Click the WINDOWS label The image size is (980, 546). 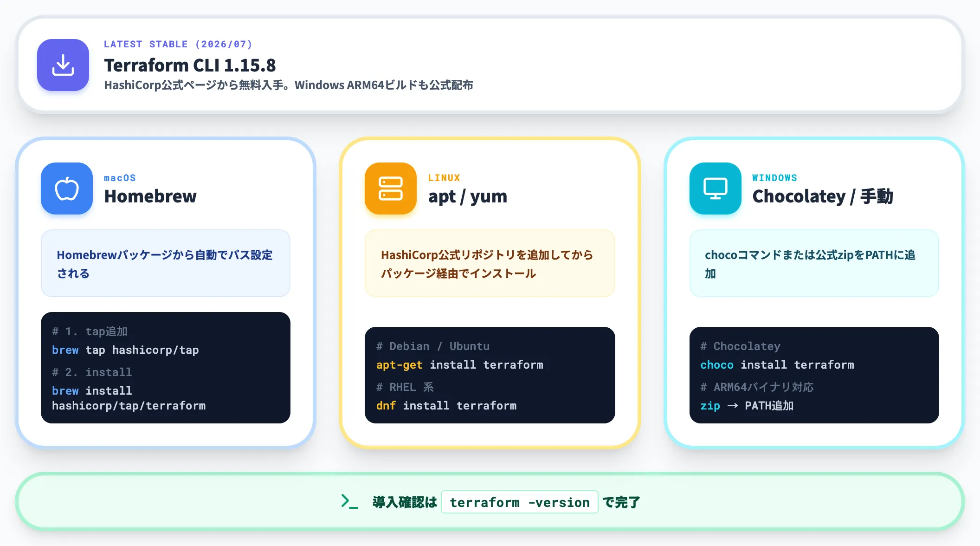[x=775, y=178]
